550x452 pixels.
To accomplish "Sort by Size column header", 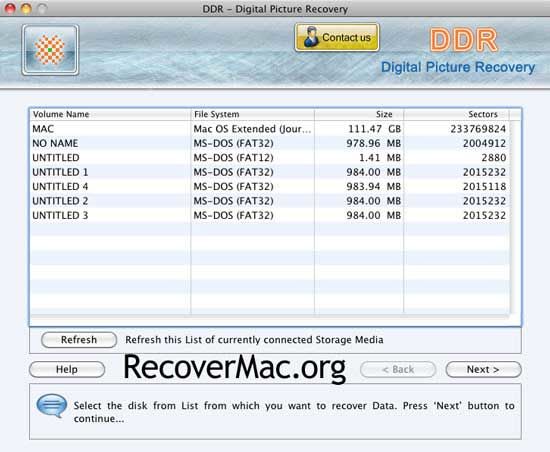I will pyautogui.click(x=359, y=114).
